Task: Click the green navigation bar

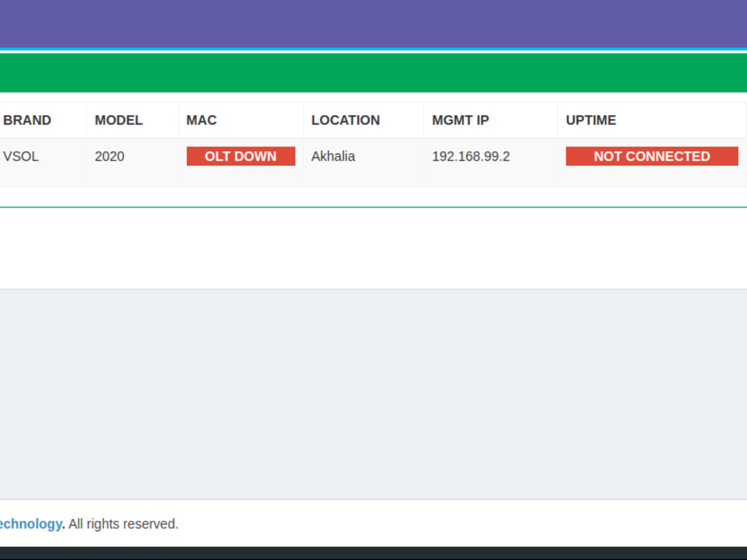Action: (x=373, y=72)
